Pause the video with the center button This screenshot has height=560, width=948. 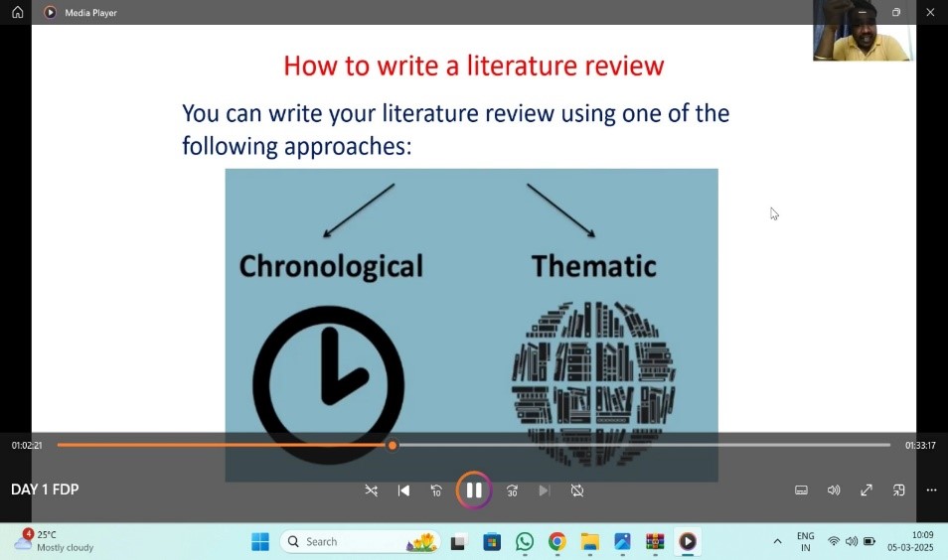[474, 490]
